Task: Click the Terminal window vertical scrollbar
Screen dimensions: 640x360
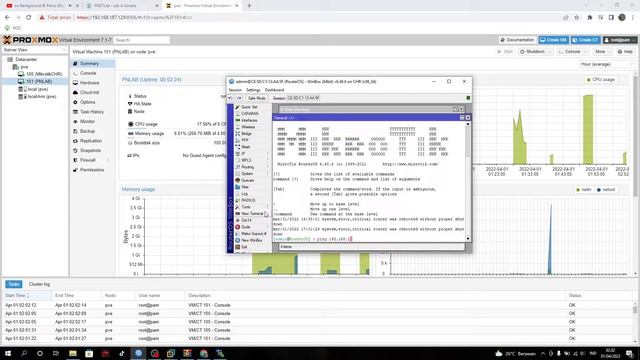Action: point(468,182)
